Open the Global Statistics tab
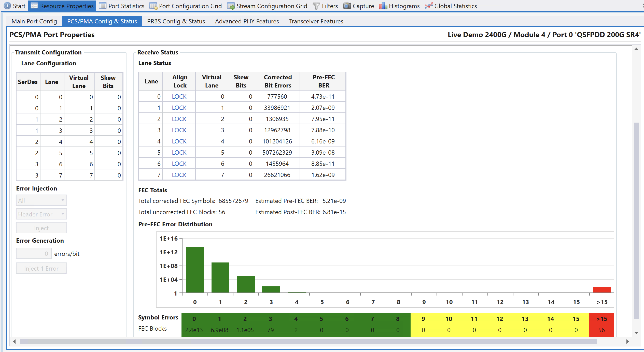This screenshot has height=352, width=644. [x=451, y=6]
